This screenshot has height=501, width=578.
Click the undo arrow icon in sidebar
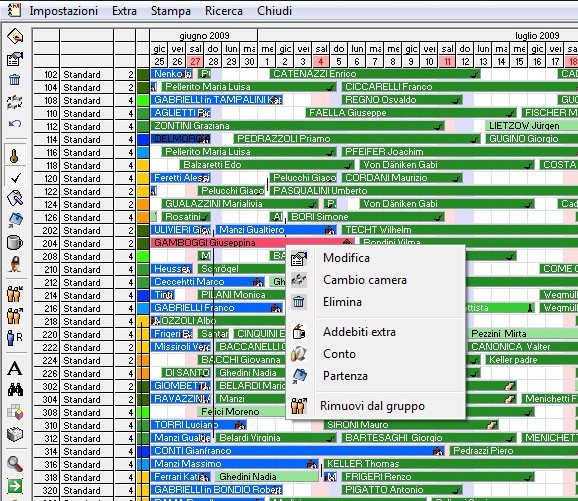(x=15, y=123)
